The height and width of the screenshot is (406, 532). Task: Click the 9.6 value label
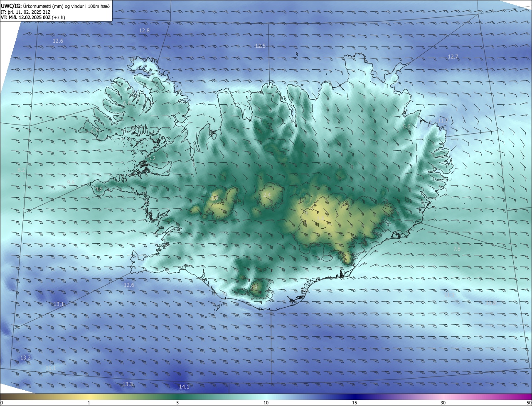pos(71,182)
